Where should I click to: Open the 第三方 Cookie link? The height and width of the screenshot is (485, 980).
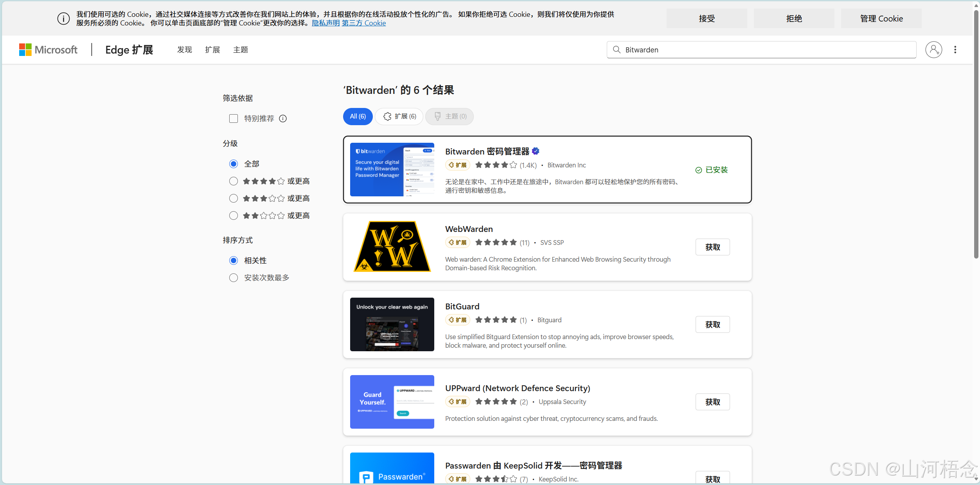point(364,23)
